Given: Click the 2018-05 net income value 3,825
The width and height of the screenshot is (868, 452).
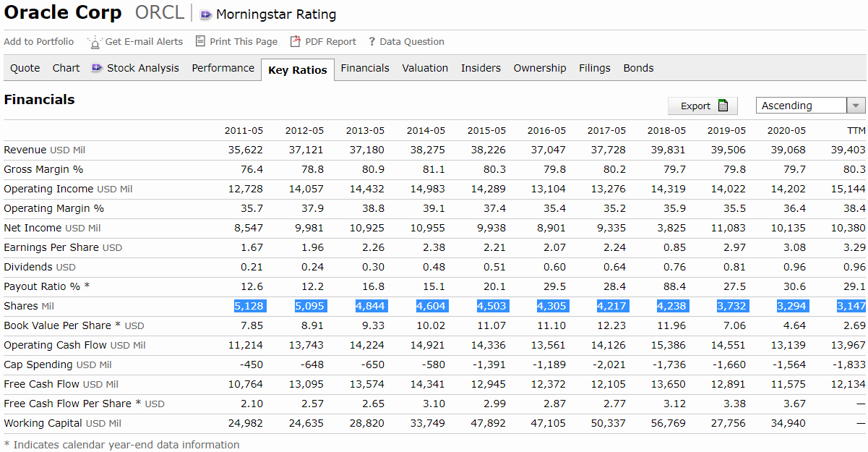Looking at the screenshot, I should point(671,228).
